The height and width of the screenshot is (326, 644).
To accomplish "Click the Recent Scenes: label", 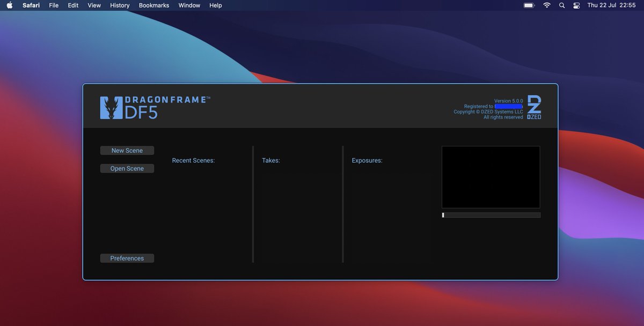I will point(193,160).
